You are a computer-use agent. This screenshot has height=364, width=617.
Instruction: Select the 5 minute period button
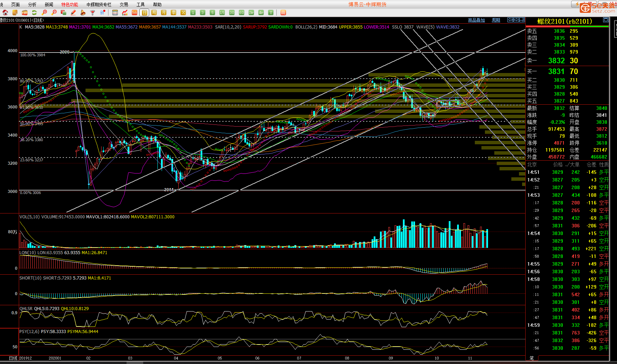click(x=212, y=13)
